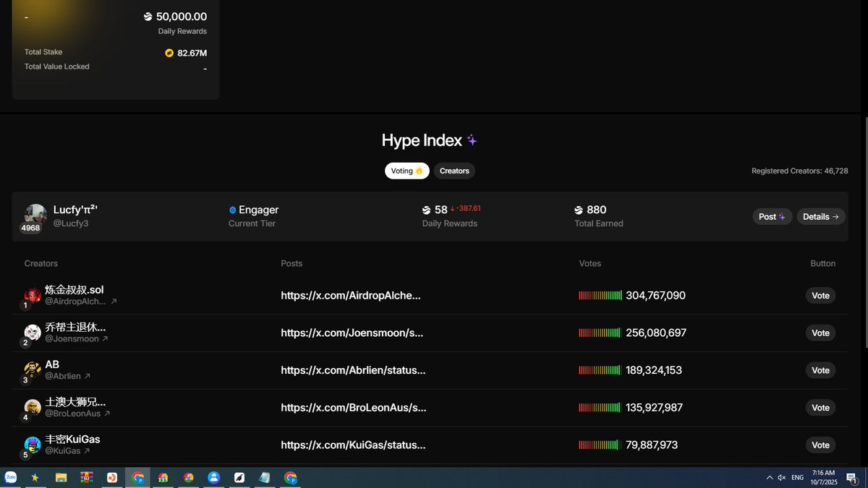Open WinRAR from the taskbar

87,478
